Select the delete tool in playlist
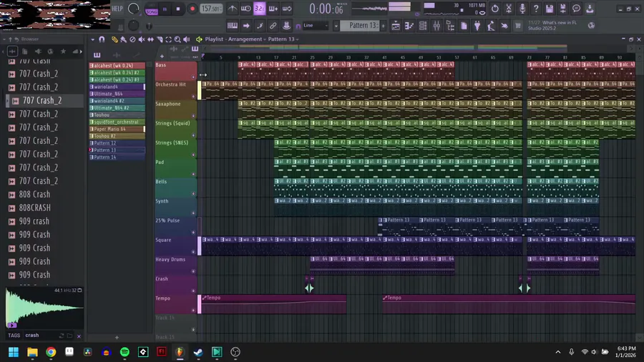Screen dimensions: 644x362 click(132, 39)
